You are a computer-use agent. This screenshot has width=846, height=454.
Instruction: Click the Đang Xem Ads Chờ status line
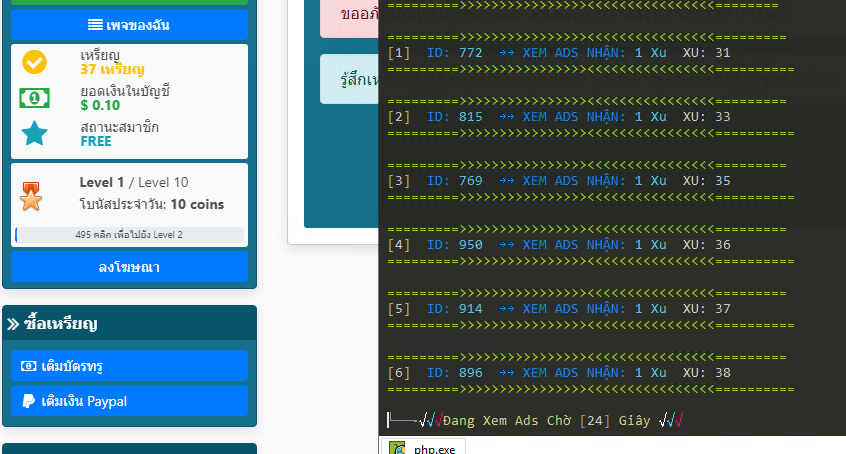coord(535,421)
